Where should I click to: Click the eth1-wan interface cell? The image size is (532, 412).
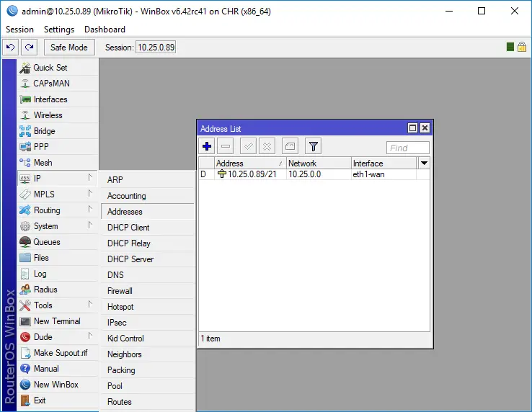pyautogui.click(x=384, y=174)
